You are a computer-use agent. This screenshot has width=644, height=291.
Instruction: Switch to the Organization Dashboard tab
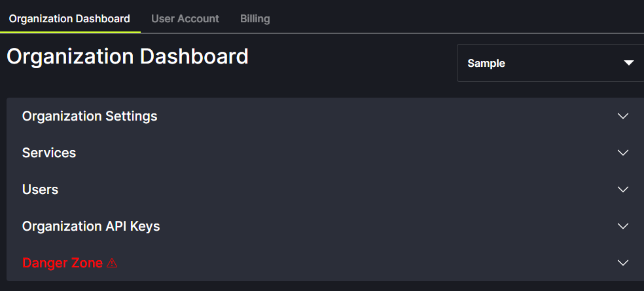point(69,18)
